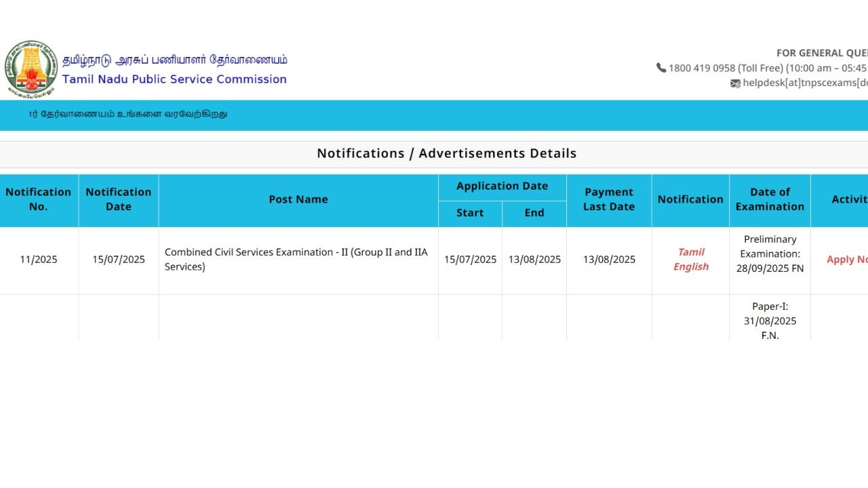Screen dimensions: 868x488
Task: Click the TNPSC emblem logo
Action: 31,68
